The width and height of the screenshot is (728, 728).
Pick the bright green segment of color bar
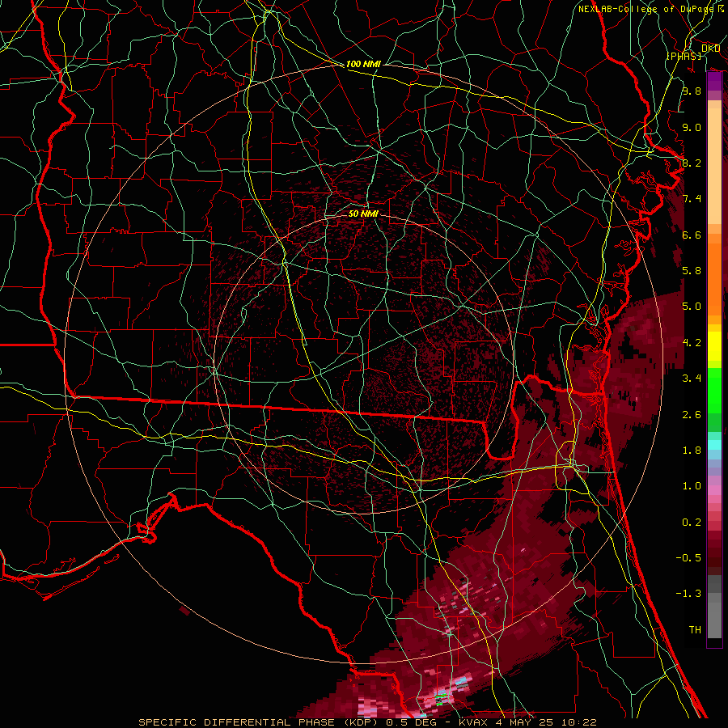tap(714, 391)
